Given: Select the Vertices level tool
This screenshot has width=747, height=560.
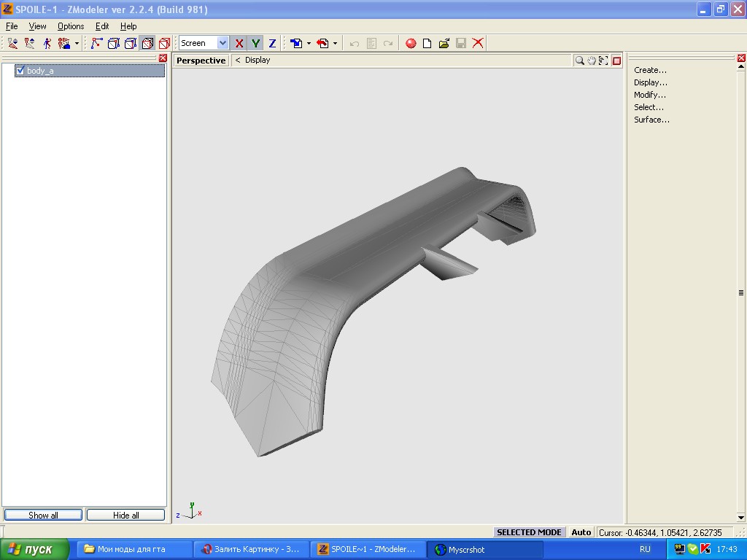Looking at the screenshot, I should coord(96,44).
